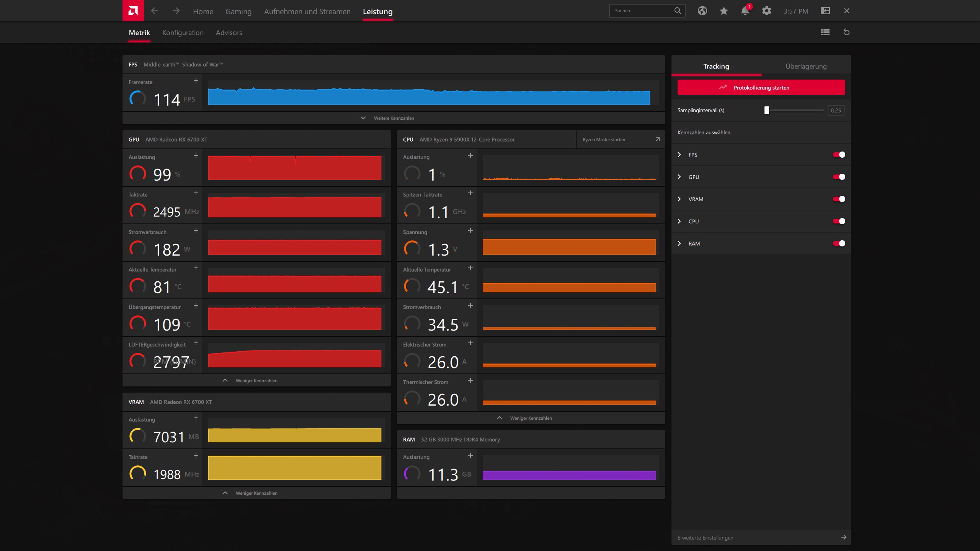Open notifications bell icon

pyautogui.click(x=745, y=11)
